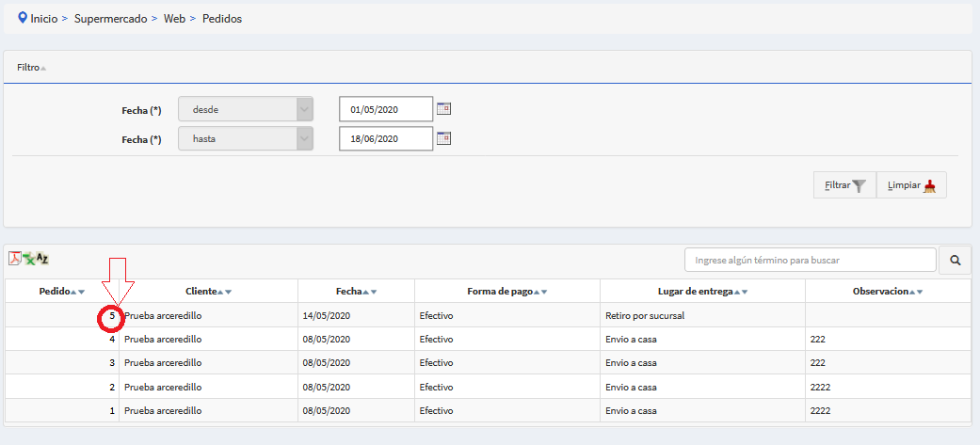This screenshot has height=445, width=980.
Task: Click the magnifying glass search button
Action: tap(955, 260)
